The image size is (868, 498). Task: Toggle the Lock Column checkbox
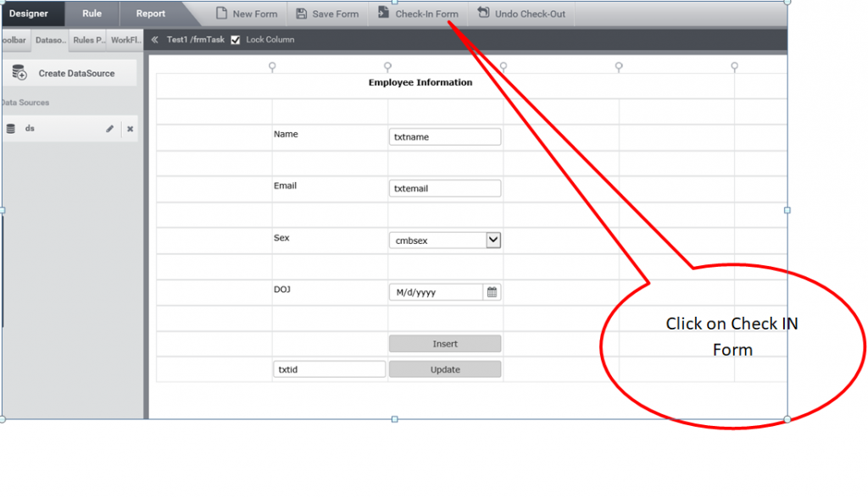[236, 40]
